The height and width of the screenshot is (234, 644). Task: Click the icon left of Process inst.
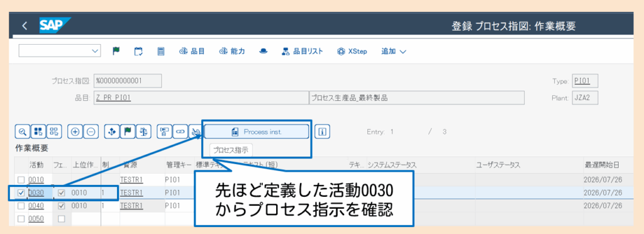pyautogui.click(x=196, y=131)
